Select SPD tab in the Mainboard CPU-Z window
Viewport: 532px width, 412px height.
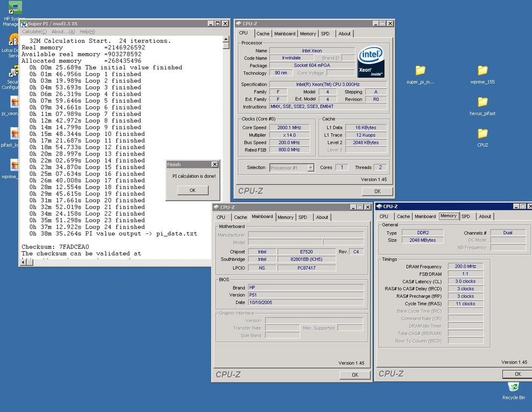(303, 217)
